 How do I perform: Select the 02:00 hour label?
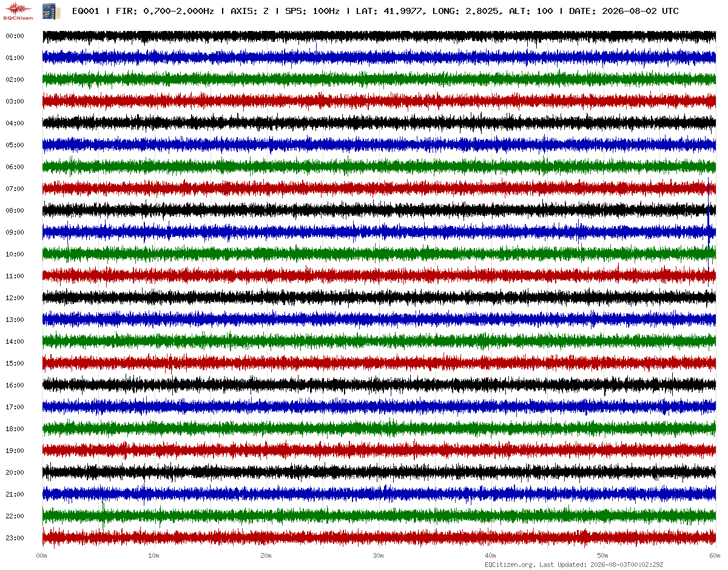tap(15, 79)
